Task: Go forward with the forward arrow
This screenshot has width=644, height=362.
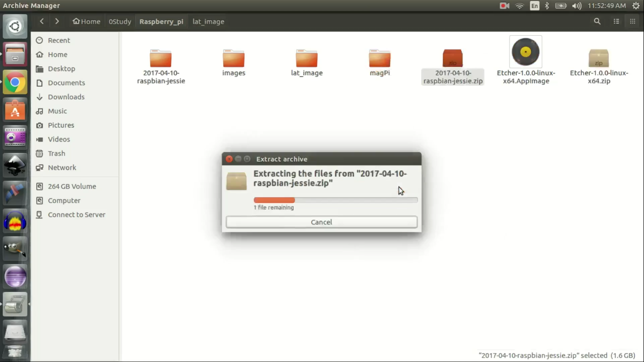Action: coord(57,21)
